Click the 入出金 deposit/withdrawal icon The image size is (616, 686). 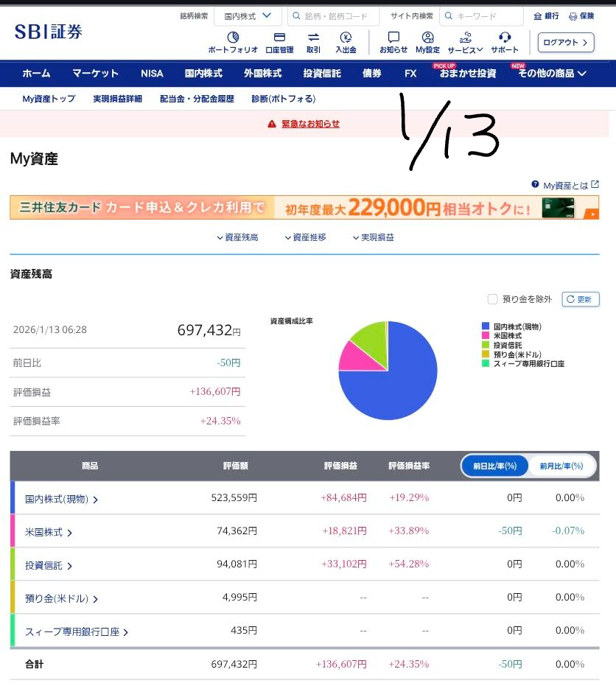(346, 38)
